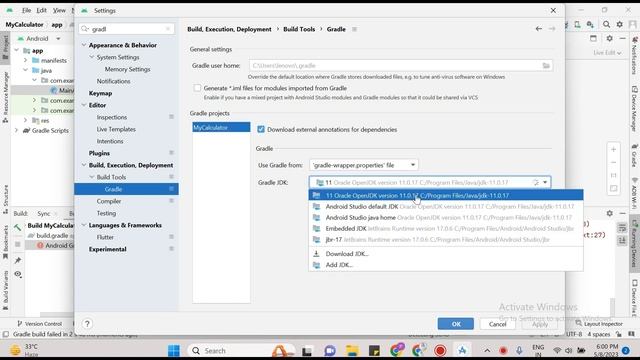The image size is (640, 360).
Task: Open the help question mark button
Action: [x=87, y=324]
